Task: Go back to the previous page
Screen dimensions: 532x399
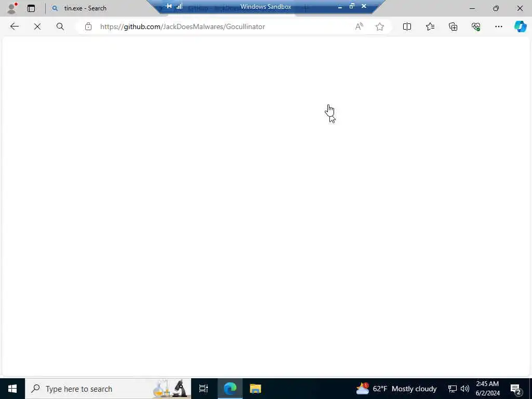Action: coord(14,26)
